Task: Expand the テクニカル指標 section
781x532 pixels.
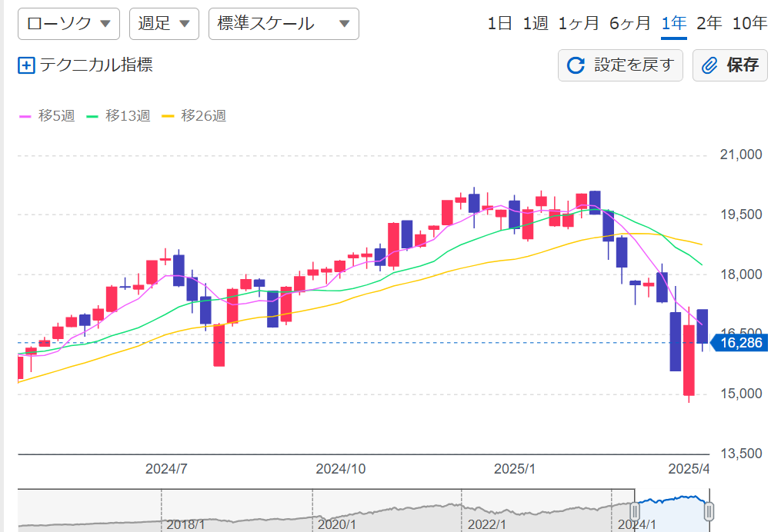Action: (95, 65)
